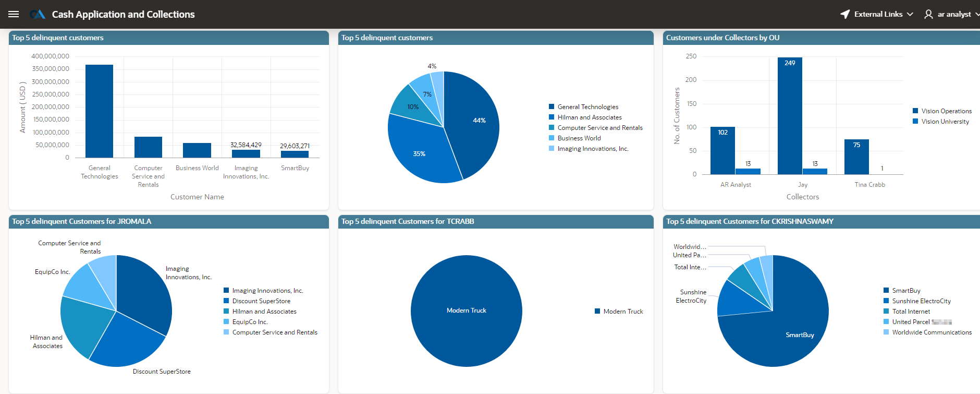Click the 'Customer Name' axis title
This screenshot has height=394, width=980.
pyautogui.click(x=197, y=197)
